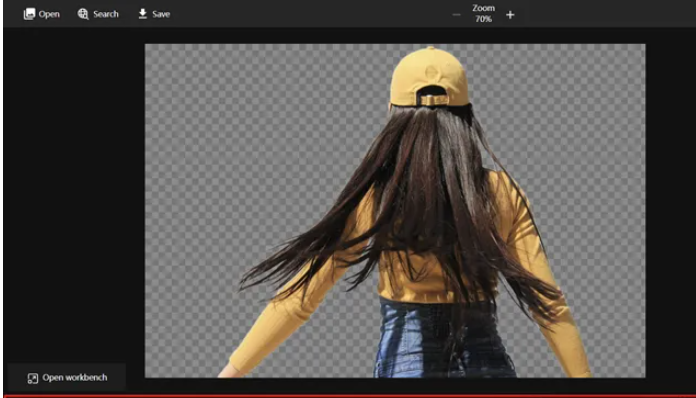Click the cutout photo of the woman
The width and height of the screenshot is (696, 398).
(395, 211)
